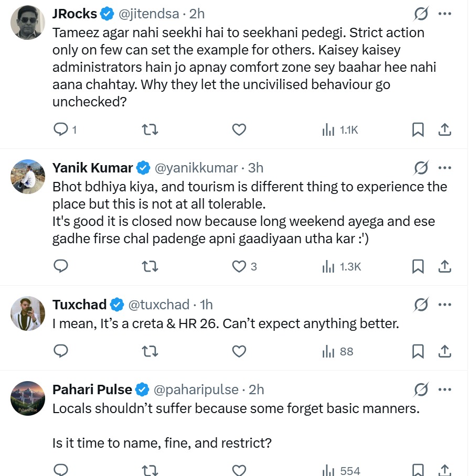The image size is (469, 476).
Task: Visit Pahari Pulse profile name
Action: click(92, 390)
